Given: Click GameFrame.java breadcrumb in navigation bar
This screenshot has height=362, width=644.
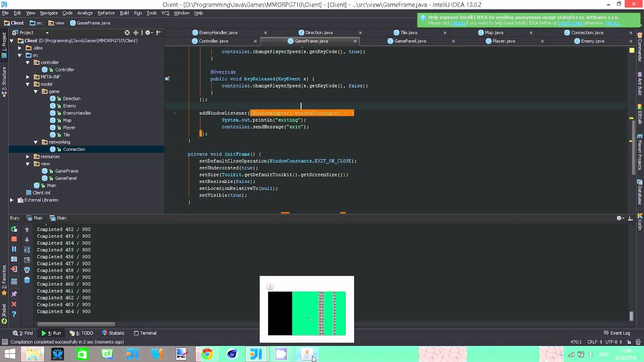Looking at the screenshot, I should pos(91,23).
